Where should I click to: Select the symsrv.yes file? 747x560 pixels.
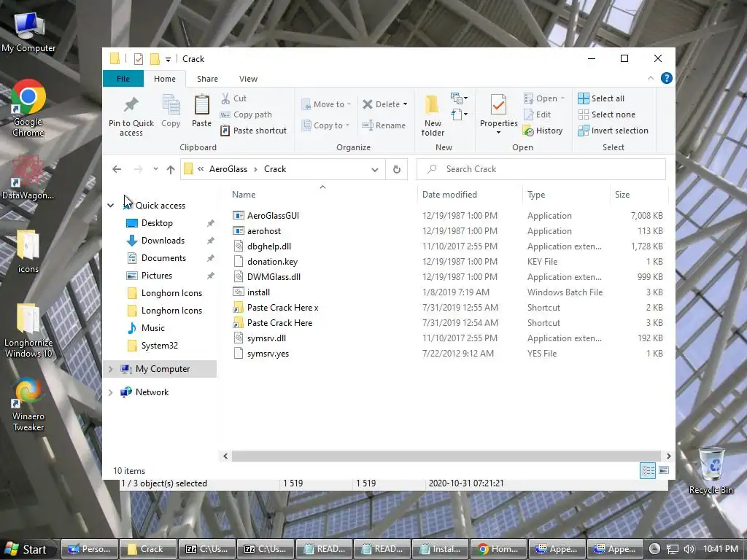click(x=268, y=354)
